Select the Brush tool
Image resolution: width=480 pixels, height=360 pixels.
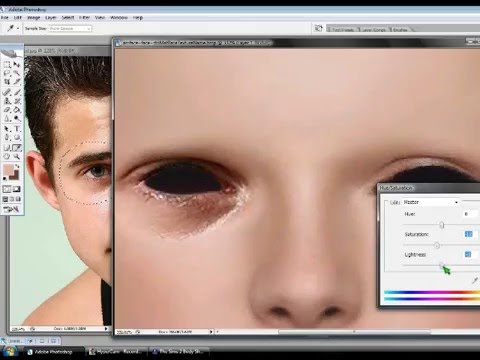[x=17, y=92]
